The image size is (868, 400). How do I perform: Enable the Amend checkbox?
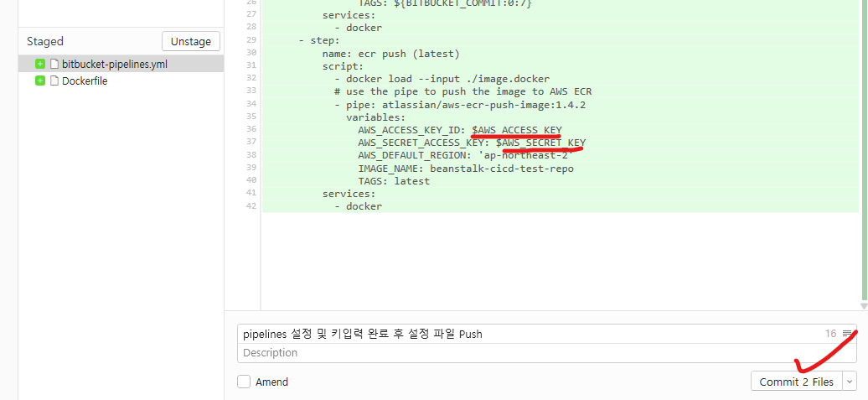(244, 382)
